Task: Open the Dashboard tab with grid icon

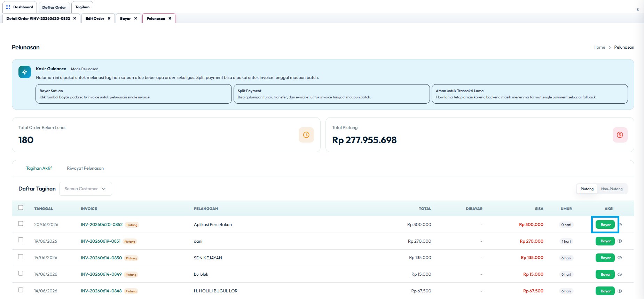Action: tap(19, 7)
